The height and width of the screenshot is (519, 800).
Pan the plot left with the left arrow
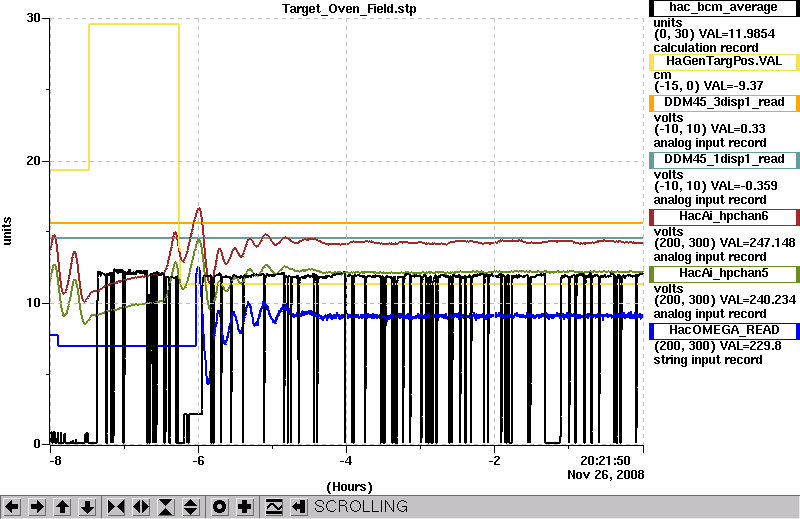pyautogui.click(x=12, y=507)
